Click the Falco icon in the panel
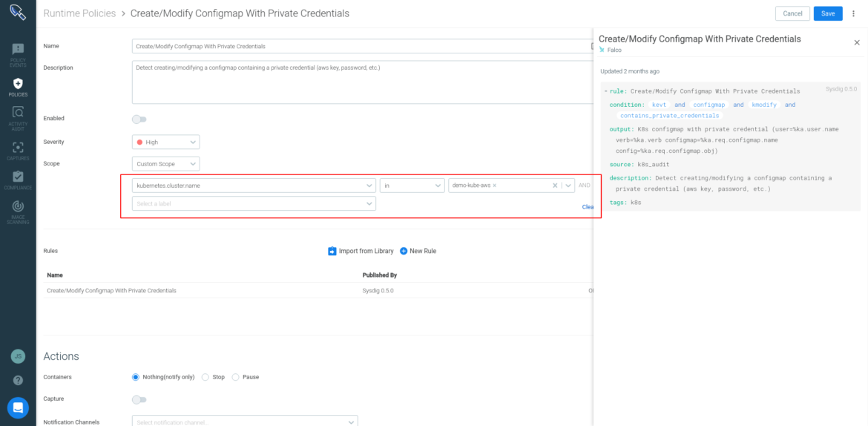Viewport: 868px width, 426px height. pos(602,49)
